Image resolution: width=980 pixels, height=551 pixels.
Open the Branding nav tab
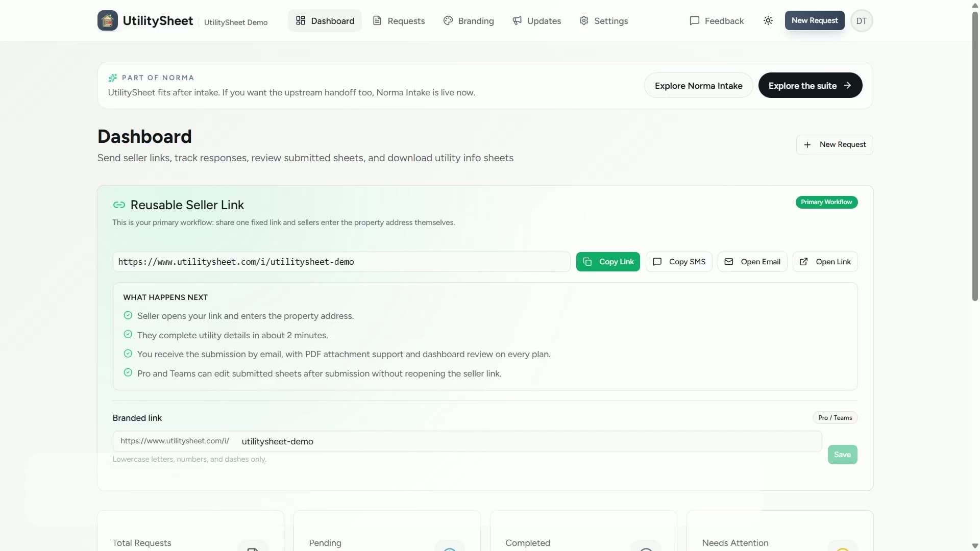469,20
